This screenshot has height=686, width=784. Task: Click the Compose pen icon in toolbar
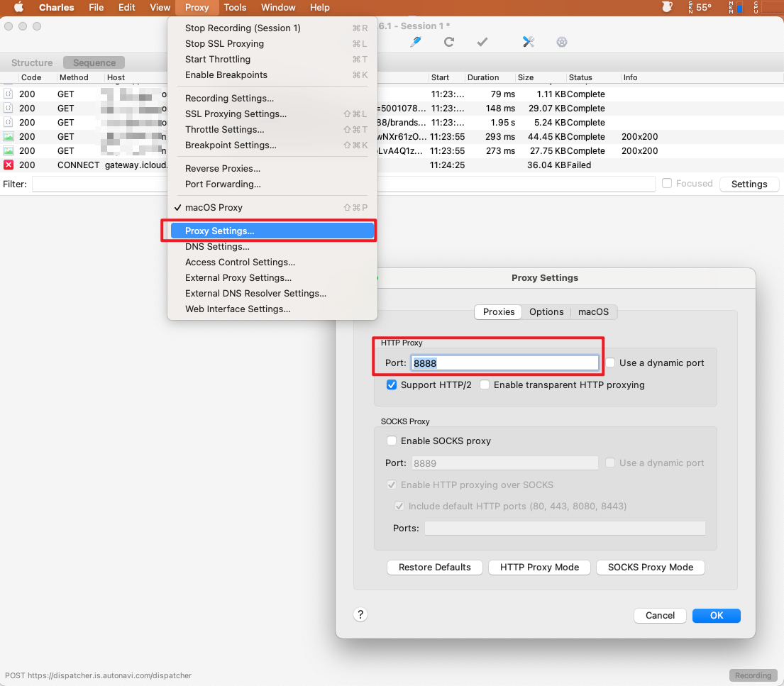[x=416, y=42]
